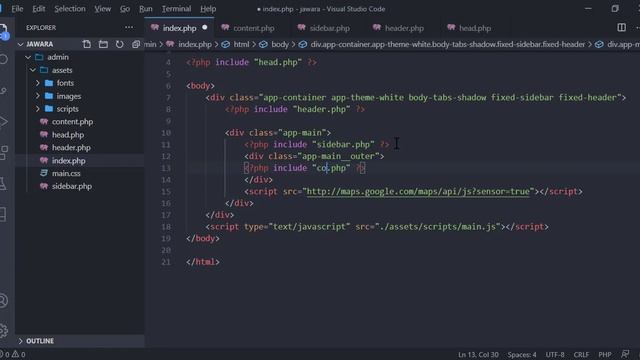Viewport: 640px width, 360px height.
Task: Open Explorer more actions ellipsis
Action: (129, 27)
